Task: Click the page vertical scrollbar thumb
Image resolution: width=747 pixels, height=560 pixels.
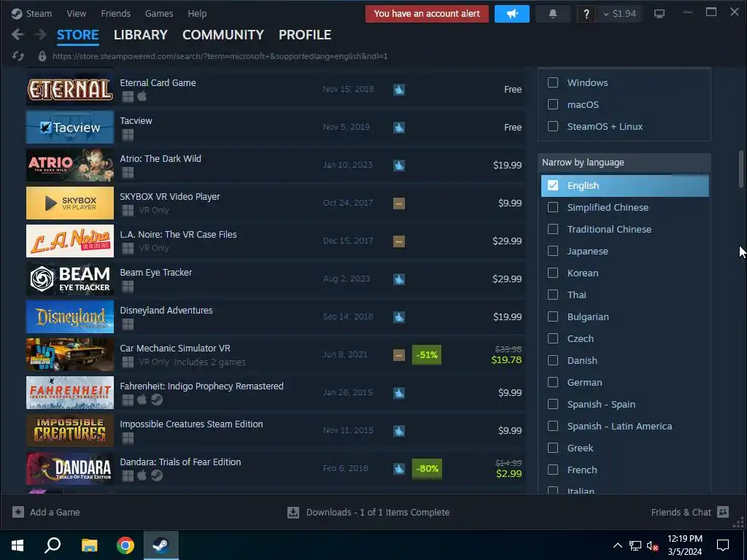Action: [x=741, y=169]
